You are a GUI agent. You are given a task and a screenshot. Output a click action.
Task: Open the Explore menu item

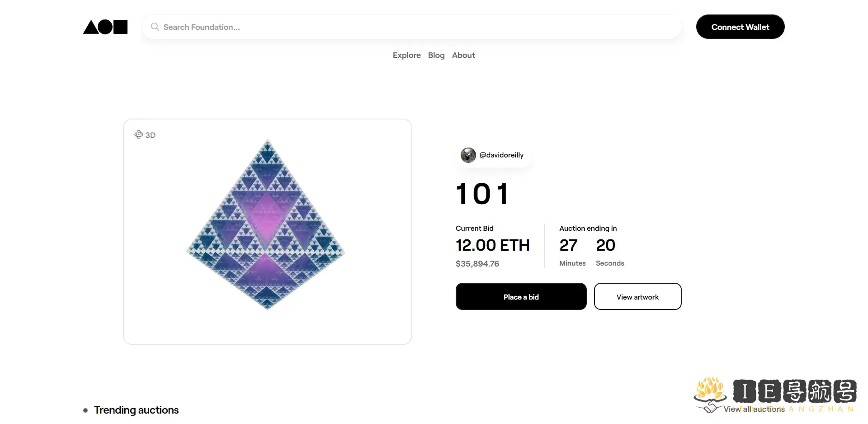coord(406,55)
